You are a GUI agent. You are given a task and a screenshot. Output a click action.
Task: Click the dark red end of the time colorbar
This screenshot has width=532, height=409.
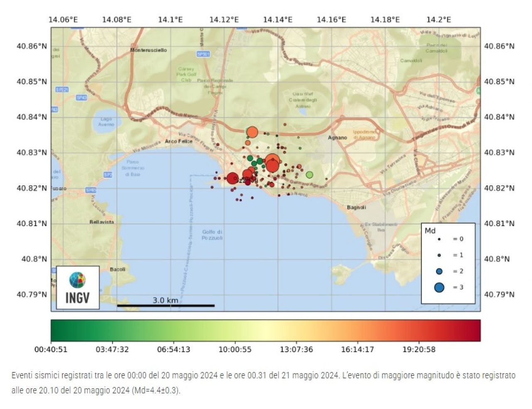point(474,330)
